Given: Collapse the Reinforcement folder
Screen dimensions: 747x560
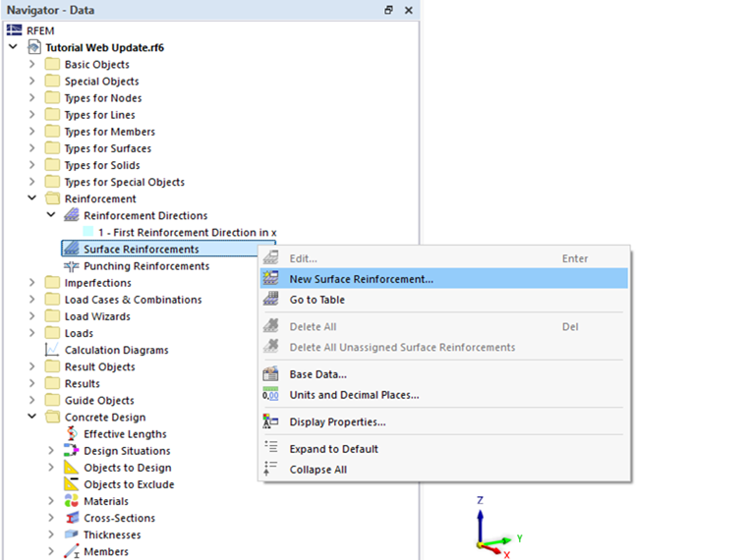Looking at the screenshot, I should (31, 198).
